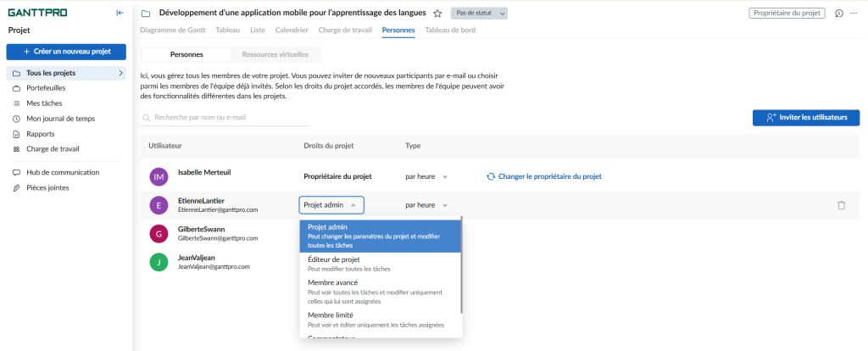Collapse the Projet admin rights dropdown
This screenshot has width=868, height=351.
click(x=331, y=205)
